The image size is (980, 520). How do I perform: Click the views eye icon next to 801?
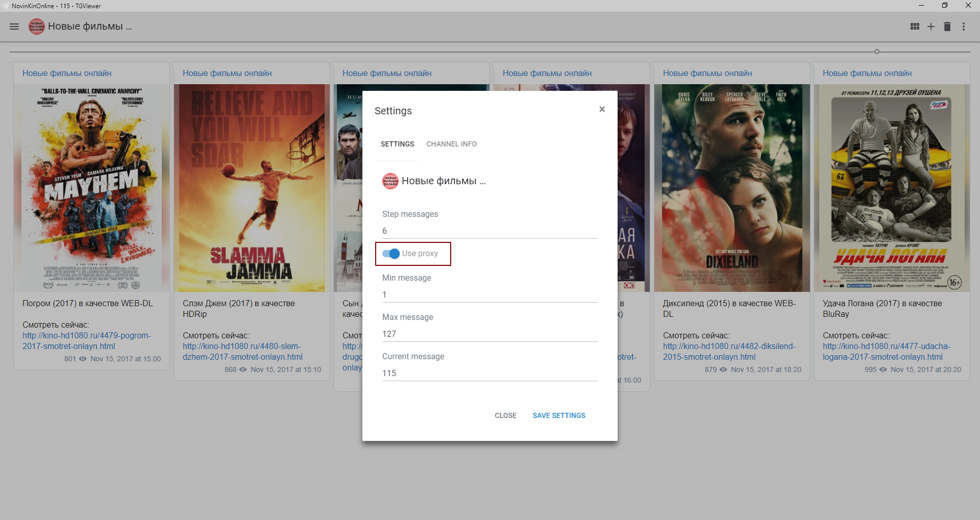[83, 359]
